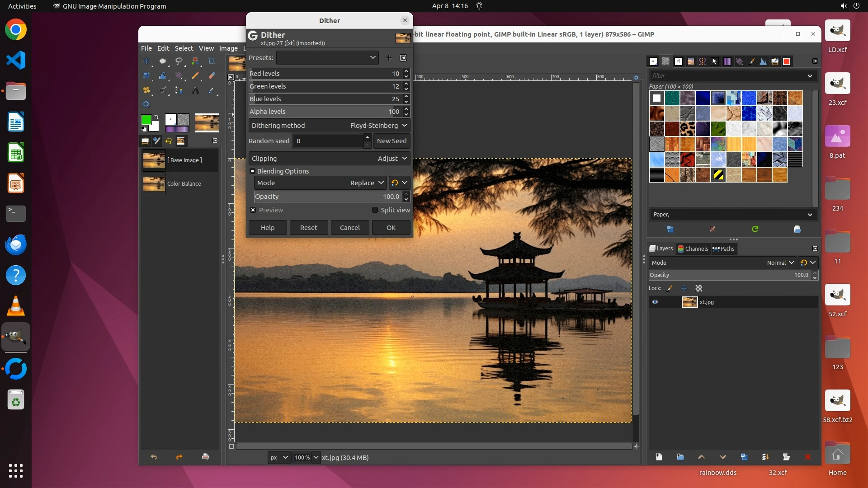The width and height of the screenshot is (868, 488).
Task: Pick the Eraser tool
Action: [x=212, y=75]
